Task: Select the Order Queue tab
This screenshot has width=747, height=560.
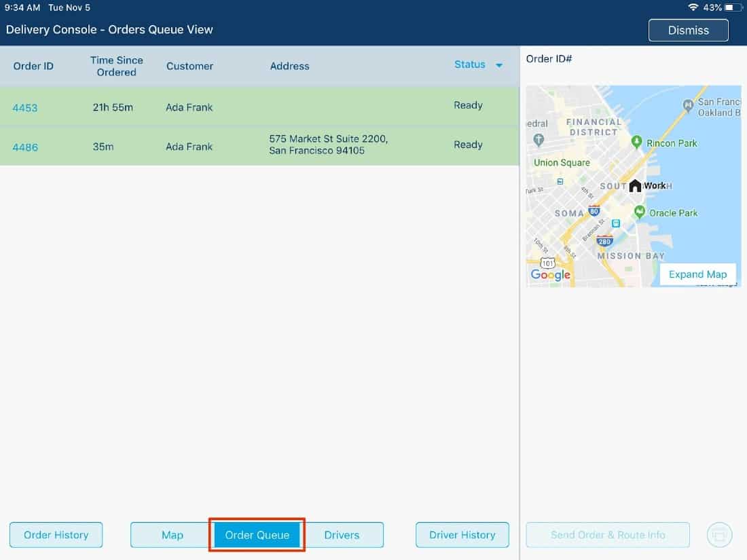Action: coord(257,535)
